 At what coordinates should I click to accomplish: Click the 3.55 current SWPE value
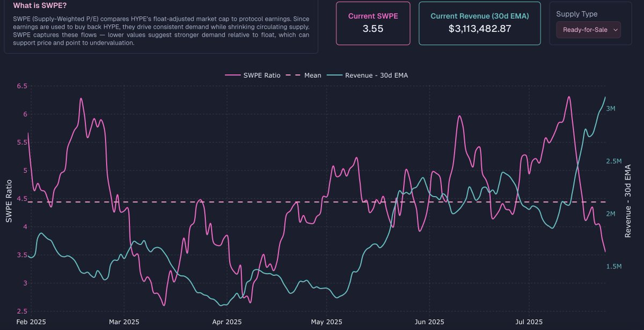(x=373, y=29)
